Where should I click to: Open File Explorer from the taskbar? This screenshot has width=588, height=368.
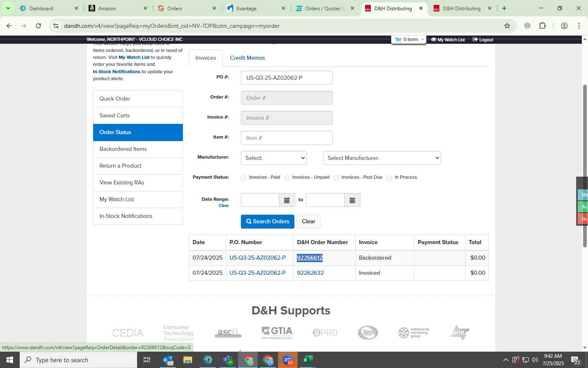point(187,360)
